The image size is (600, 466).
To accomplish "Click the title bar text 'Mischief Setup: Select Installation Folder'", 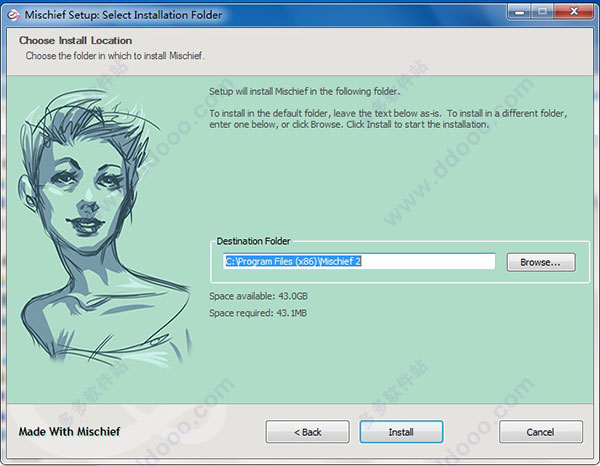I will tap(123, 15).
